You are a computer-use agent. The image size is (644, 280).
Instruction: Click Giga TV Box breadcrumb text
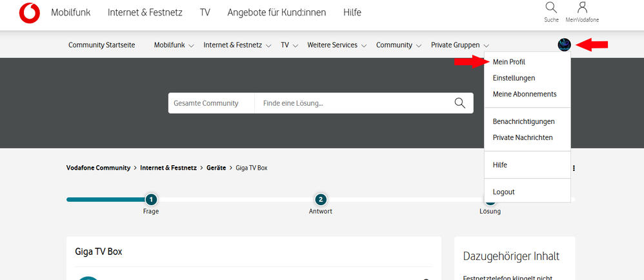tap(252, 168)
